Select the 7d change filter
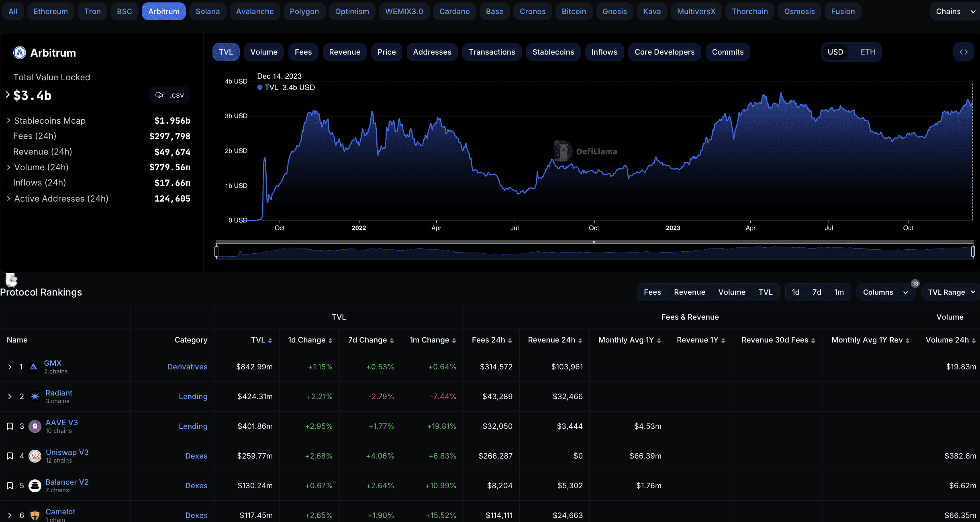Screen dimensions: 980x522 pos(817,292)
